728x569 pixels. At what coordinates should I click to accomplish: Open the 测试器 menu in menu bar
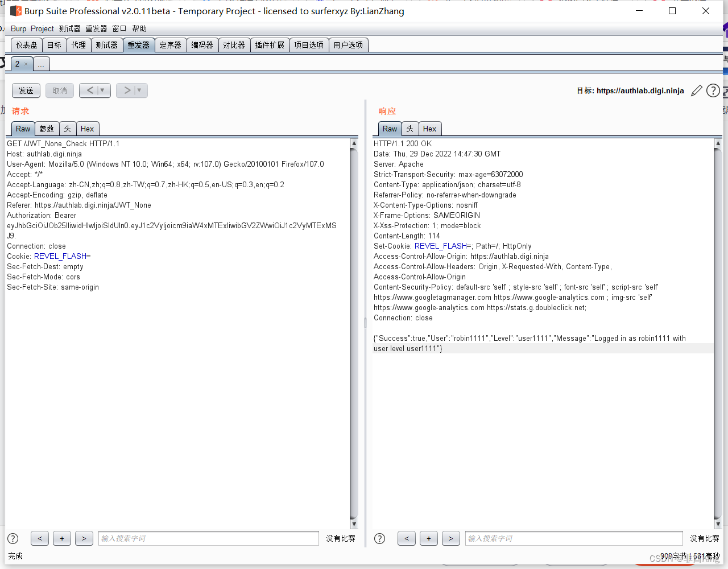tap(70, 28)
